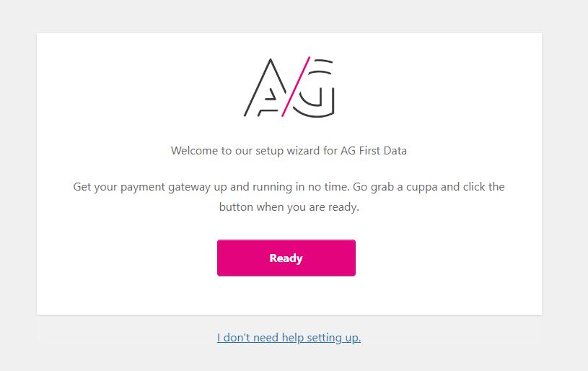Click the word 'Get' starting the paragraph
The width and height of the screenshot is (588, 371).
coord(82,187)
